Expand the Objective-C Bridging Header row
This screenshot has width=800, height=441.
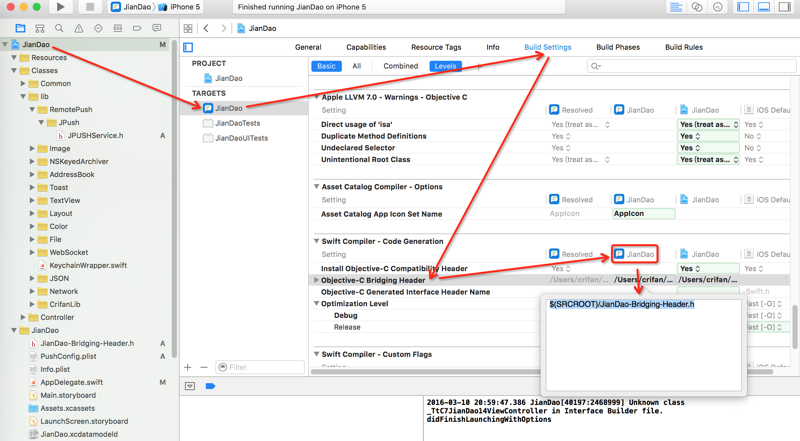(x=316, y=280)
